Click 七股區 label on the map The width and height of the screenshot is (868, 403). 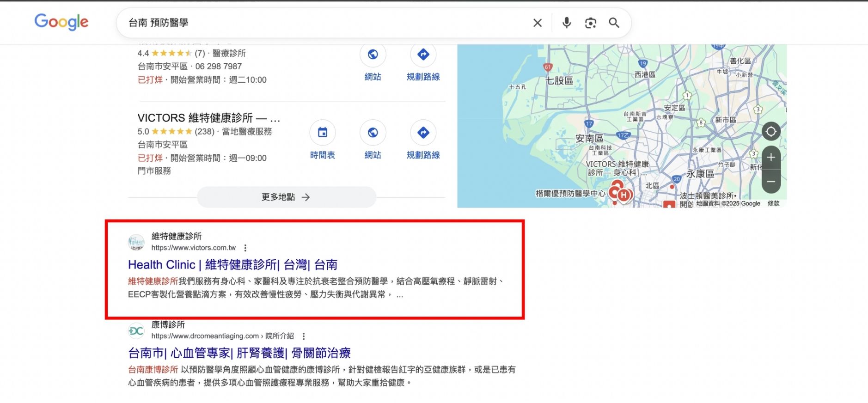pyautogui.click(x=559, y=81)
